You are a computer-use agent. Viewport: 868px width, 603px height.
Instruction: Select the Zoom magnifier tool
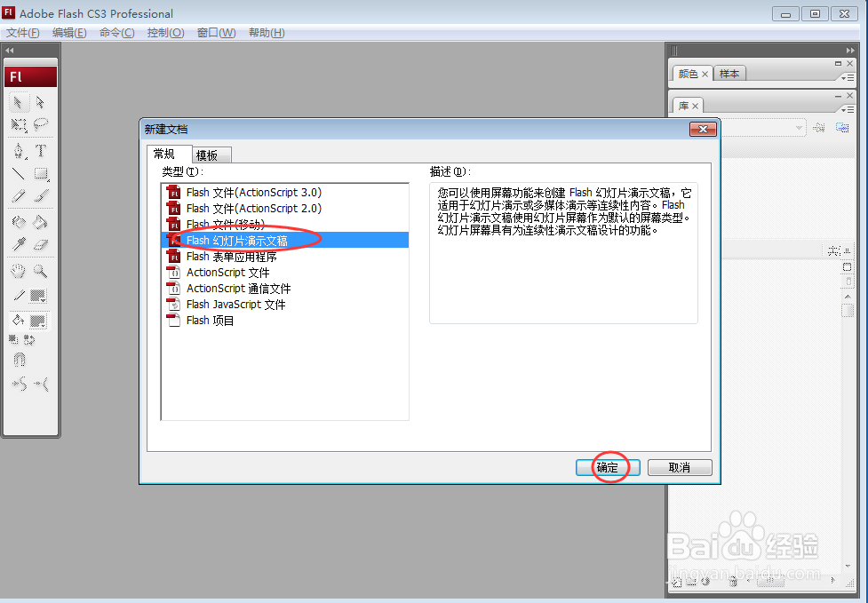click(x=40, y=271)
